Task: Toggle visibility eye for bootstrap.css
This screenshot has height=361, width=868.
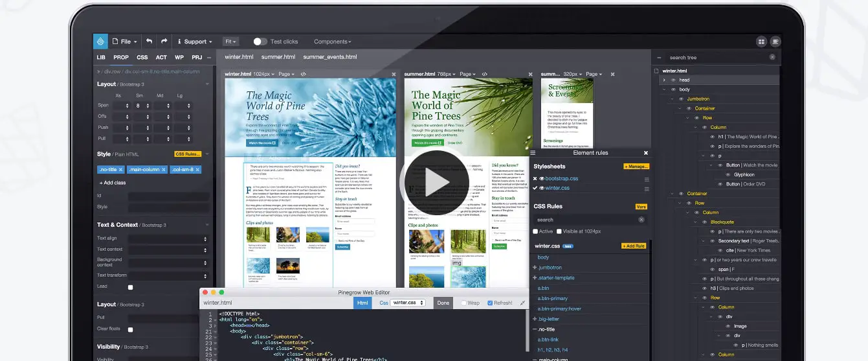Action: [x=542, y=178]
